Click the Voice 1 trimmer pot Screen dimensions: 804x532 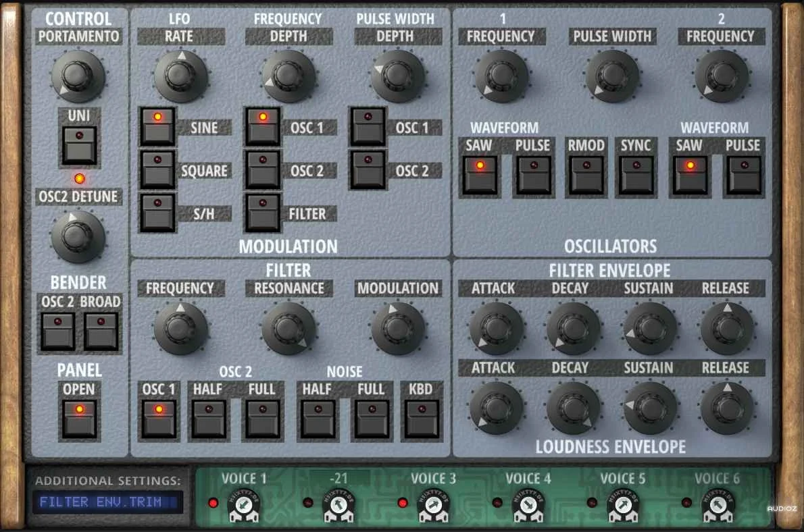coord(243,506)
